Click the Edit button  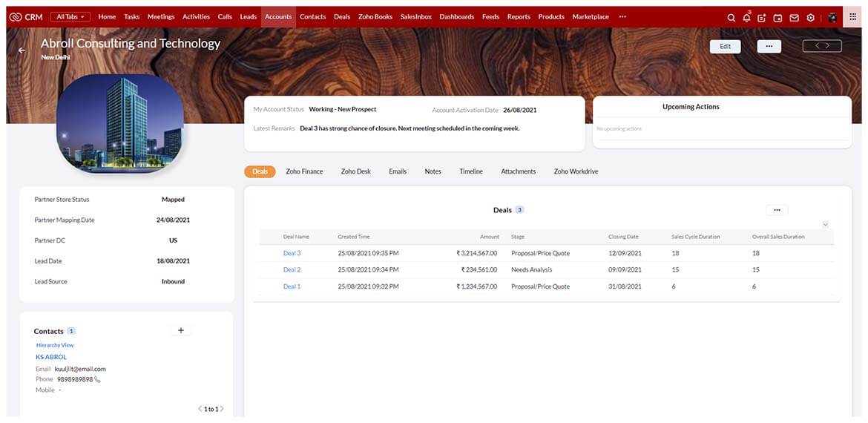pos(725,46)
